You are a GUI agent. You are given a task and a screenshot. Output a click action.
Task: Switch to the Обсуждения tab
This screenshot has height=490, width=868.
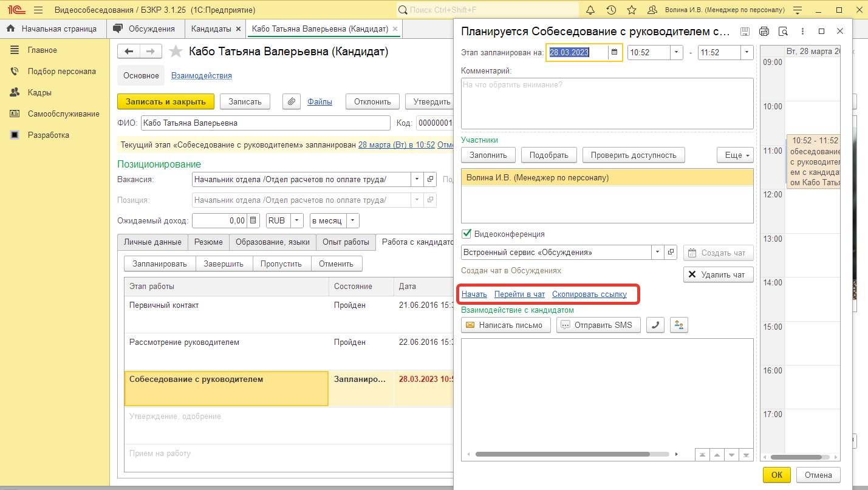pyautogui.click(x=145, y=29)
